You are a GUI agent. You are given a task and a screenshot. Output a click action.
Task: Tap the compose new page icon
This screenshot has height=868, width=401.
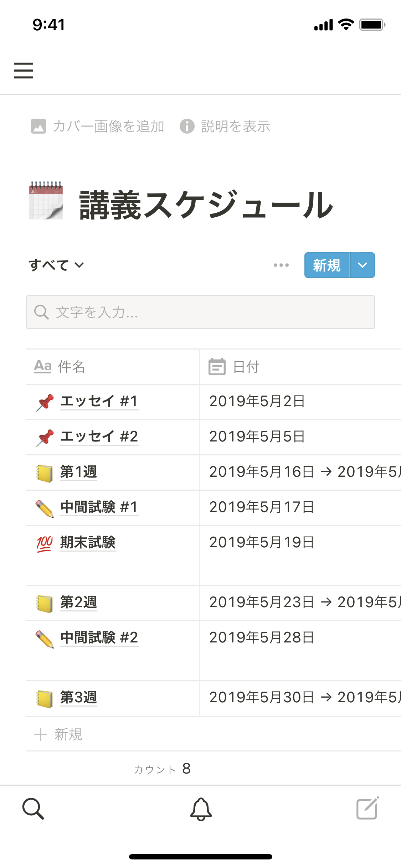coord(367,808)
